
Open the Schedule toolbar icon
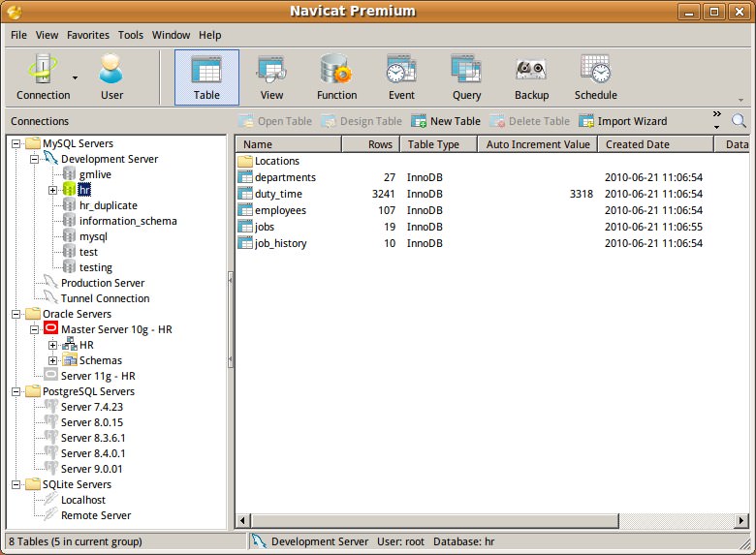[595, 77]
